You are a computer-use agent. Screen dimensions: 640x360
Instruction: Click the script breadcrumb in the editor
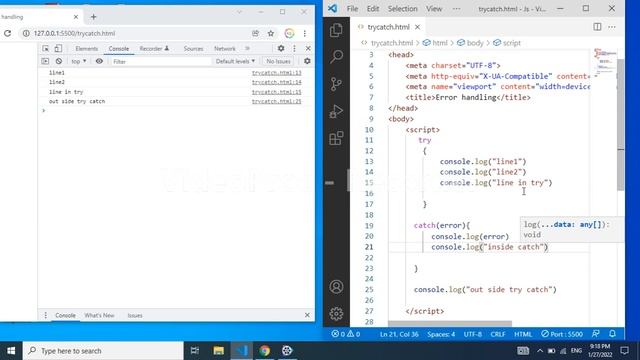507,43
